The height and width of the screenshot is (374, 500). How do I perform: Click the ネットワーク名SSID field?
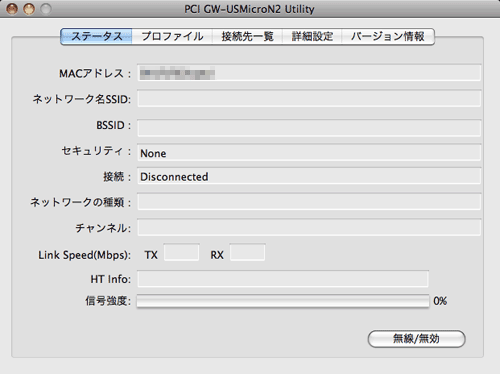(x=309, y=99)
